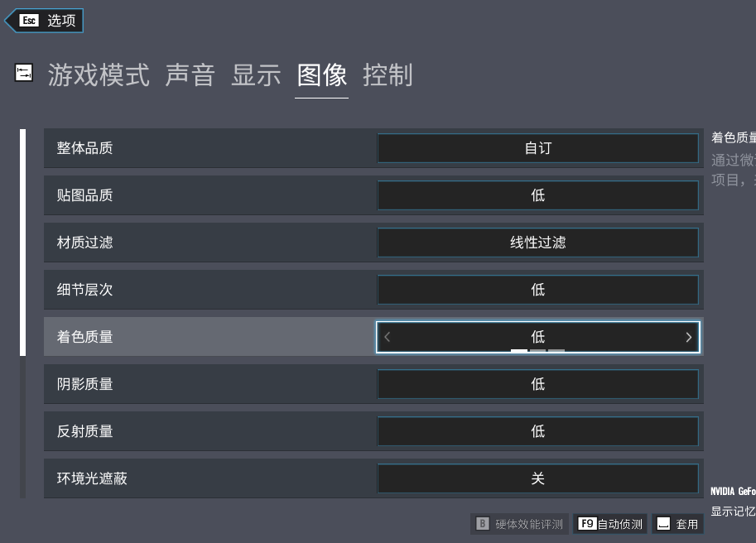Change the 反射质量 value
This screenshot has width=756, height=543.
click(x=537, y=431)
